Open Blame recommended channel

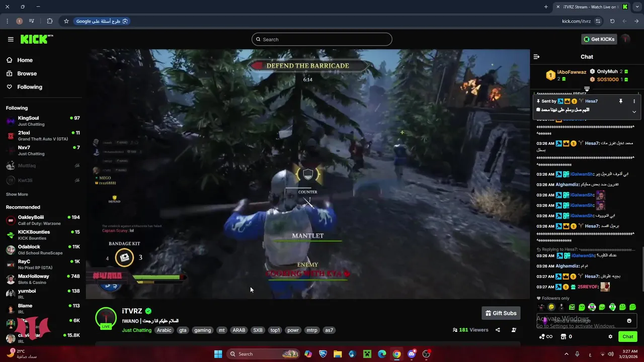pyautogui.click(x=43, y=309)
